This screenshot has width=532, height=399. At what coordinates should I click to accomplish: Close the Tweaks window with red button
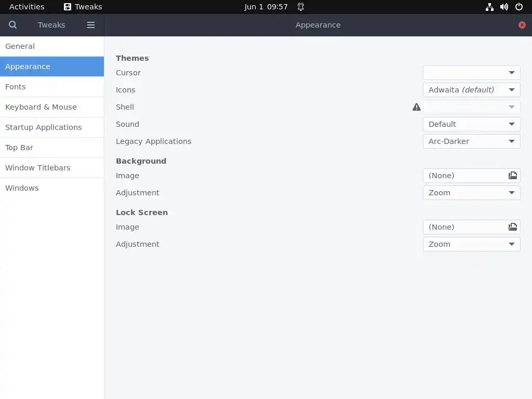coord(522,25)
